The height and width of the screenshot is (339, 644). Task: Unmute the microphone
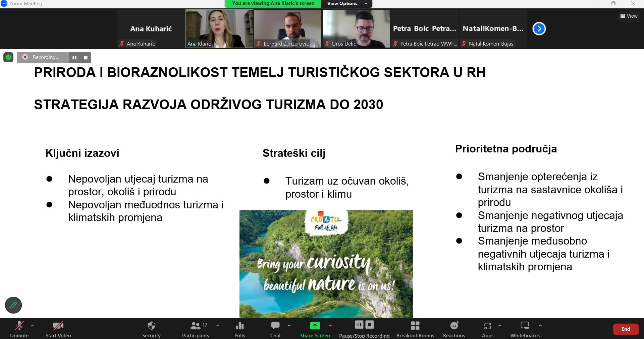pos(19,329)
